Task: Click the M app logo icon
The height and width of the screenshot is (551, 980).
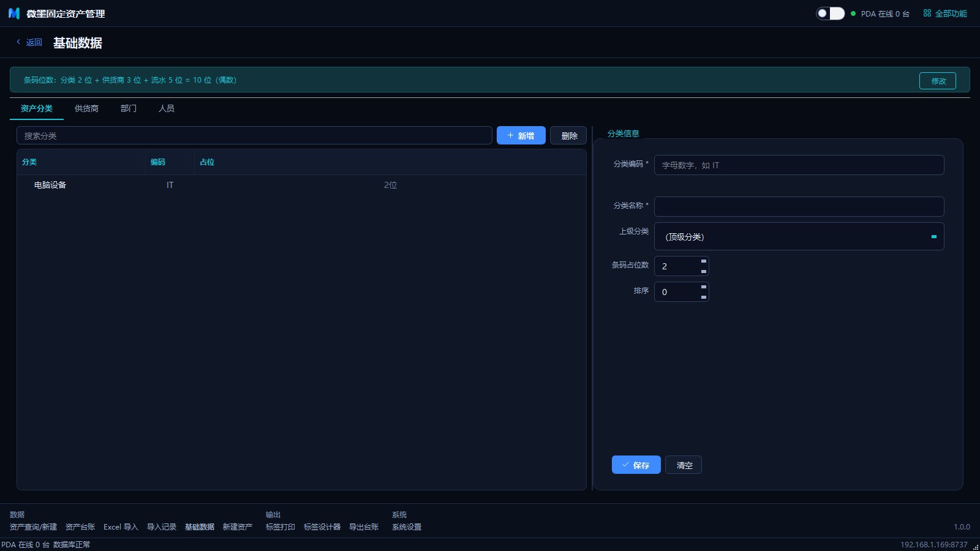Action: click(14, 13)
